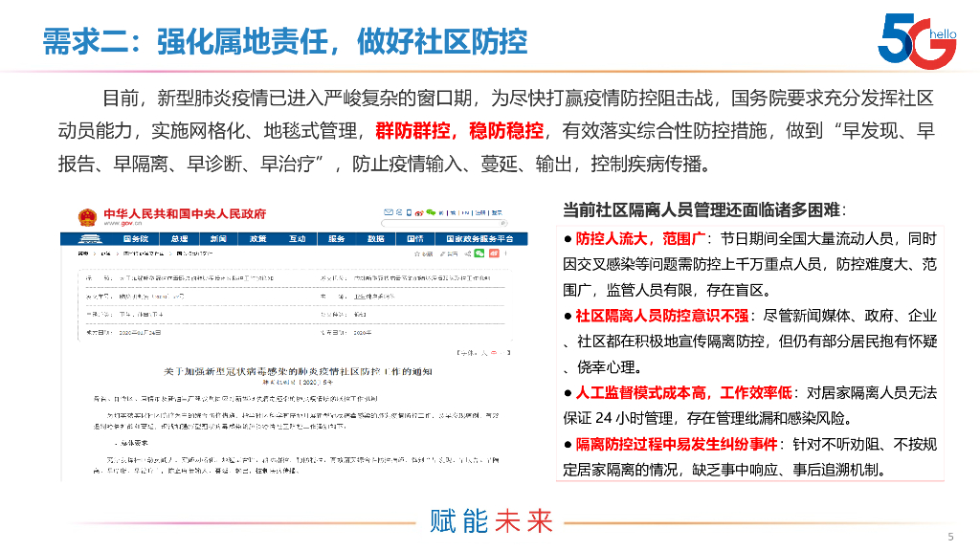
Task: Open the 新闻 navigation tab
Action: [x=218, y=238]
